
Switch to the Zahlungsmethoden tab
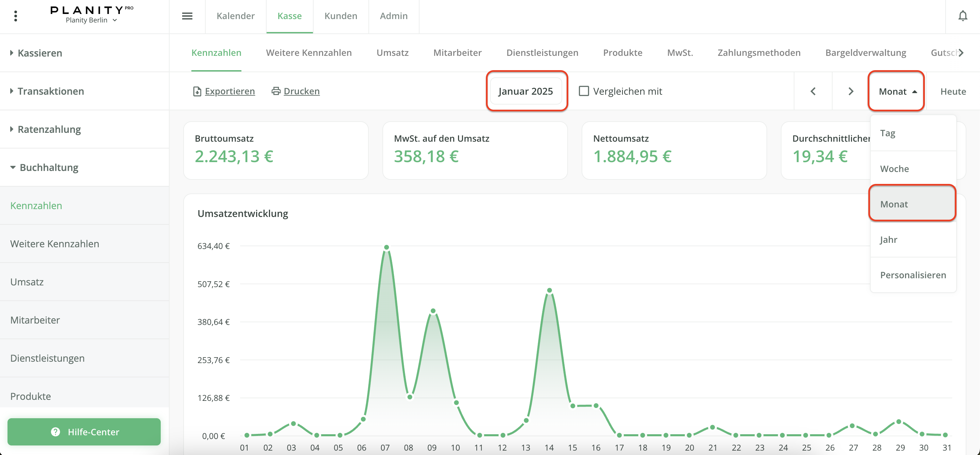759,53
